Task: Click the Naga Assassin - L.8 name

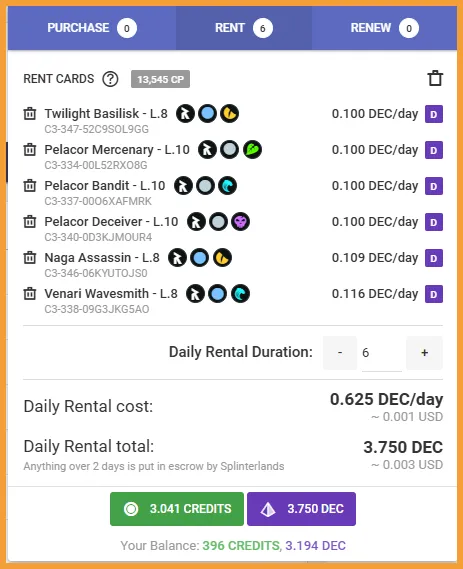Action: pyautogui.click(x=102, y=258)
